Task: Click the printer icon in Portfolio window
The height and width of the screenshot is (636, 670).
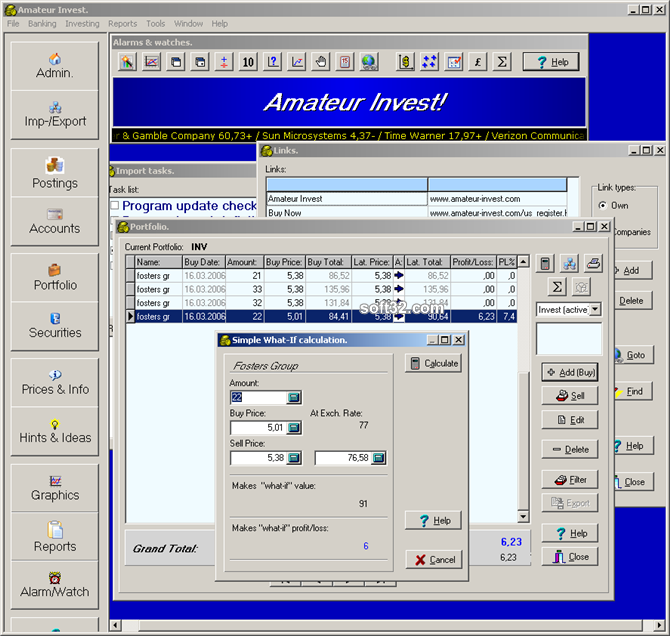Action: (593, 264)
